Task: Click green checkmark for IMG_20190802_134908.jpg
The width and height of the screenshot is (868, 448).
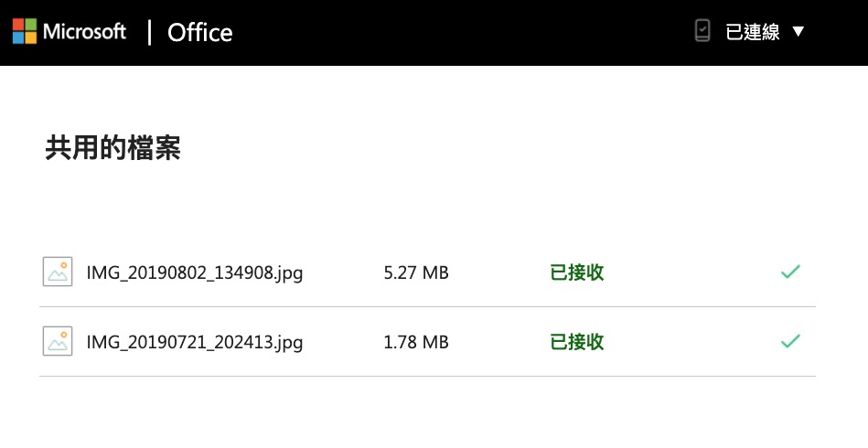Action: [x=790, y=272]
